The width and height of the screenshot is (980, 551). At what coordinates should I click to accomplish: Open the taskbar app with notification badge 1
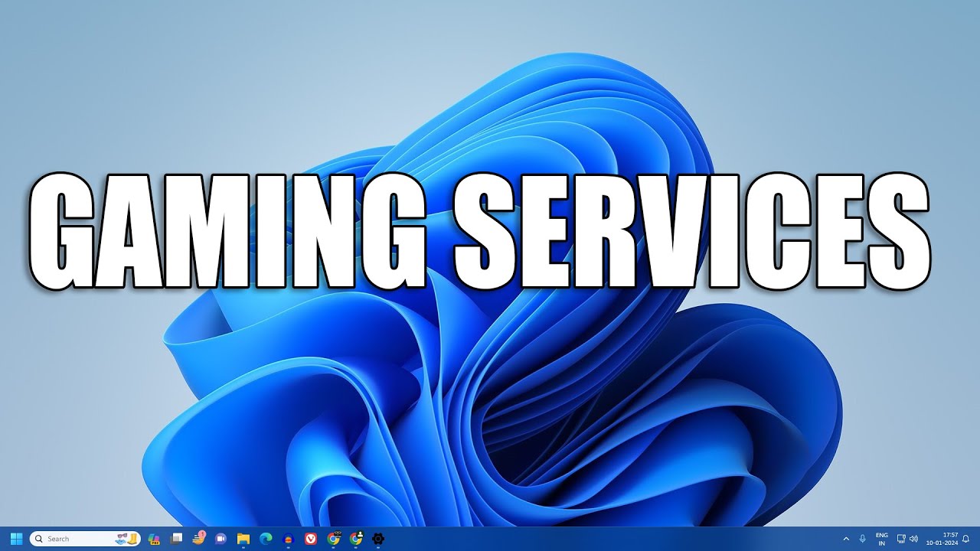tap(199, 538)
